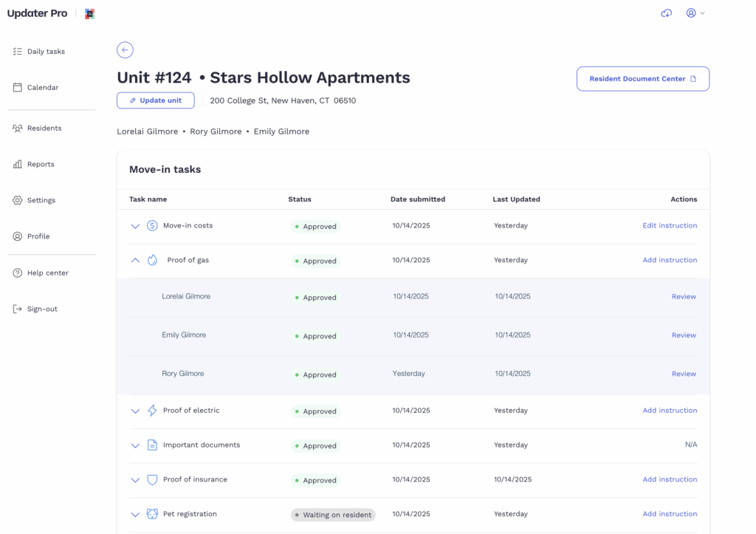Open Daily tasks in the sidebar
Viewport: 756px width, 534px height.
click(46, 52)
